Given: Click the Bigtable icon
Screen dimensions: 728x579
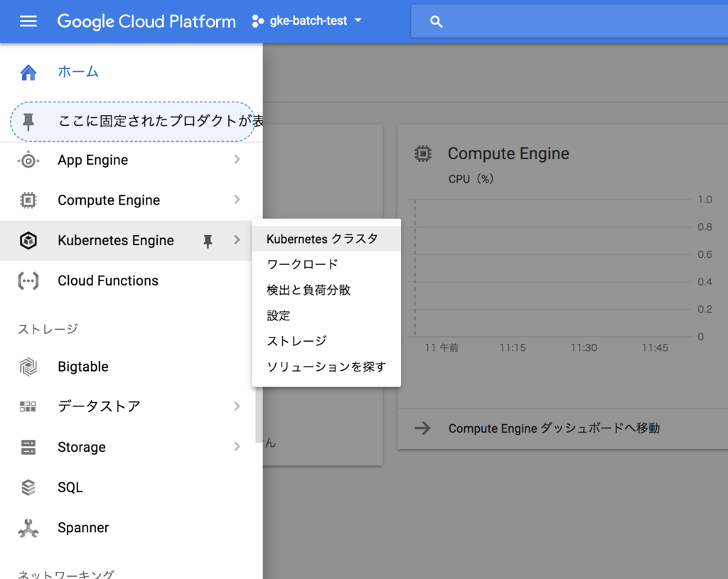Looking at the screenshot, I should coord(28,367).
